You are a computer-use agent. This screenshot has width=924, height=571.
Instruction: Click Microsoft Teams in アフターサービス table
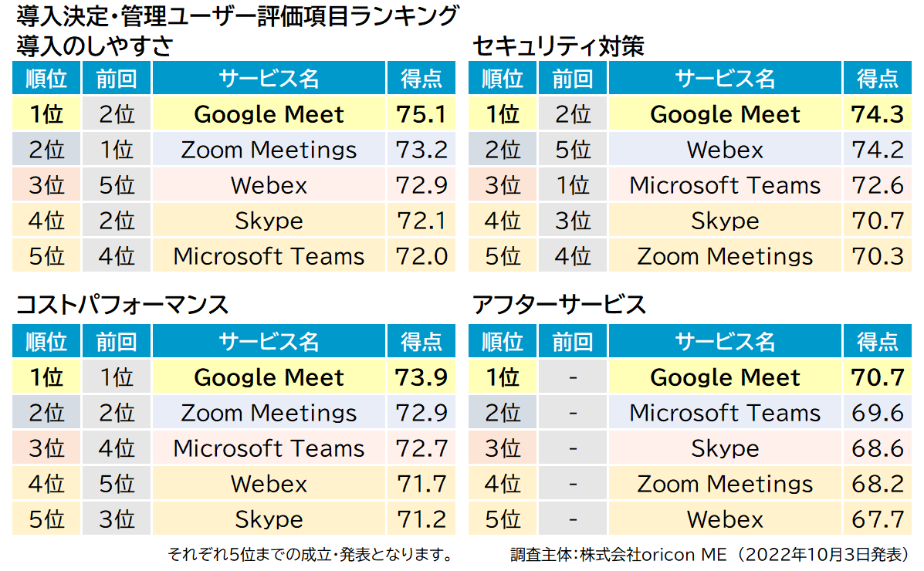[x=725, y=413]
